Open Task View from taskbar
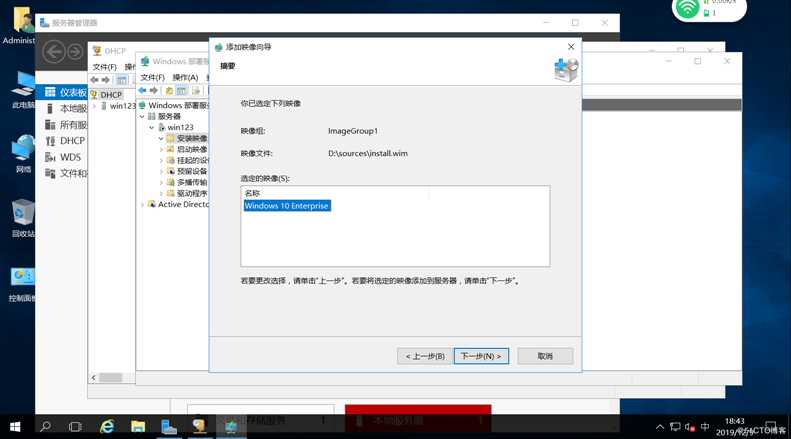The width and height of the screenshot is (791, 439). pos(75,427)
